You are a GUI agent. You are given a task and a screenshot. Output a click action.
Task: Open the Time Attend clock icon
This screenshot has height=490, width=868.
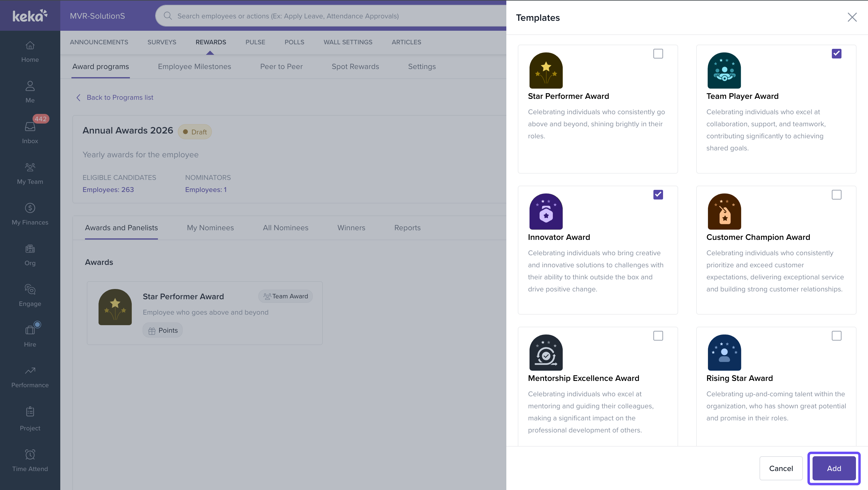[x=30, y=455]
